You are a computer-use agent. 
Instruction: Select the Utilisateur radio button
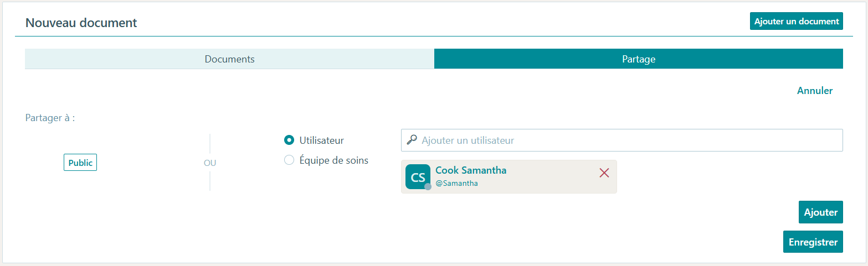tap(289, 140)
